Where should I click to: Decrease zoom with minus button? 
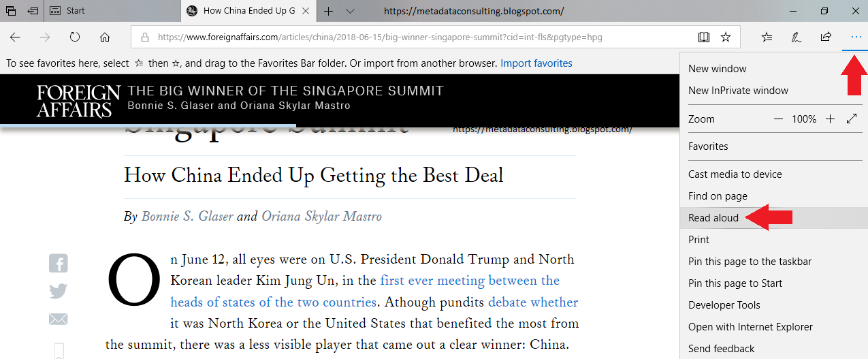[x=779, y=119]
